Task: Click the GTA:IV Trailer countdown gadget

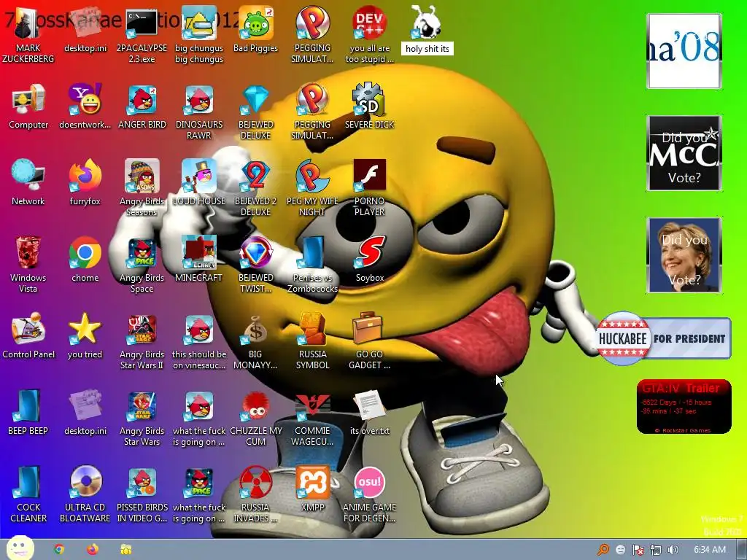Action: (x=684, y=407)
